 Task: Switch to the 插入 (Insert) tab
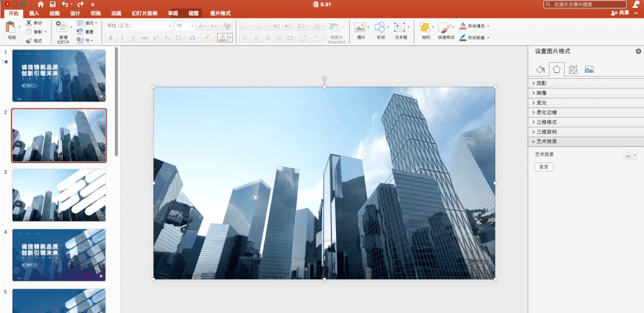[x=34, y=13]
